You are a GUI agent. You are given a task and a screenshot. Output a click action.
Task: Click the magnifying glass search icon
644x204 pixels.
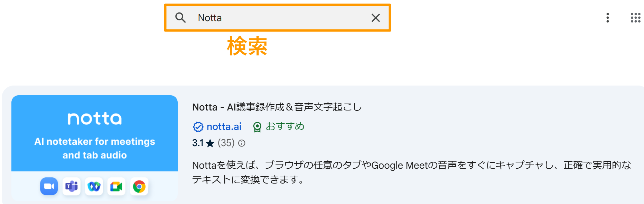click(180, 18)
